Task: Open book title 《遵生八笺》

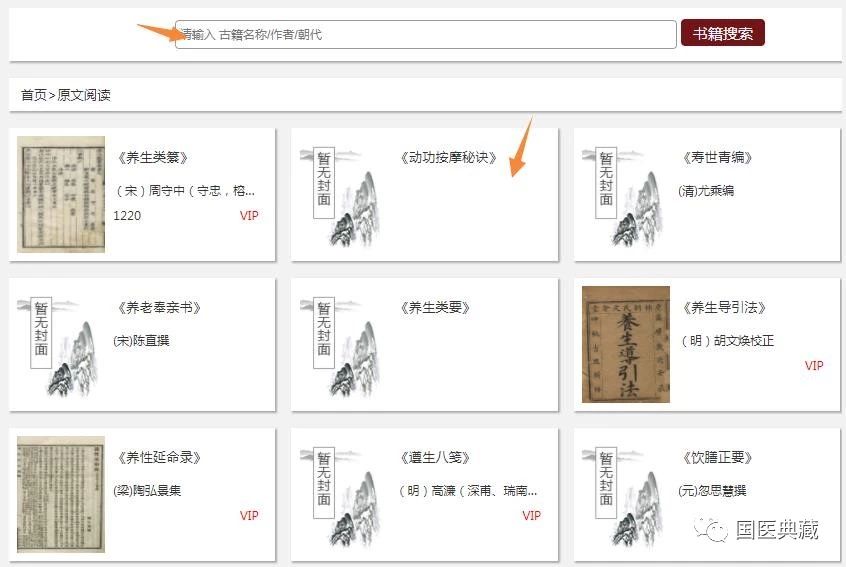Action: [x=435, y=457]
